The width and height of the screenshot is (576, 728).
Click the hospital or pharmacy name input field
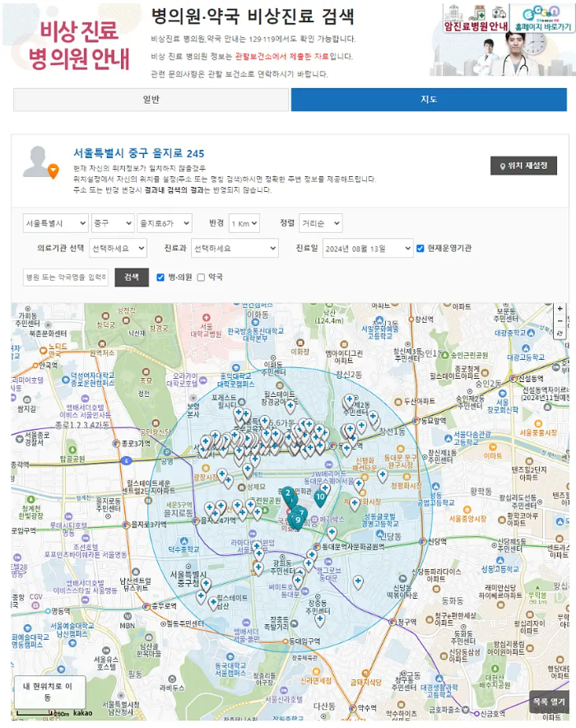coord(65,278)
